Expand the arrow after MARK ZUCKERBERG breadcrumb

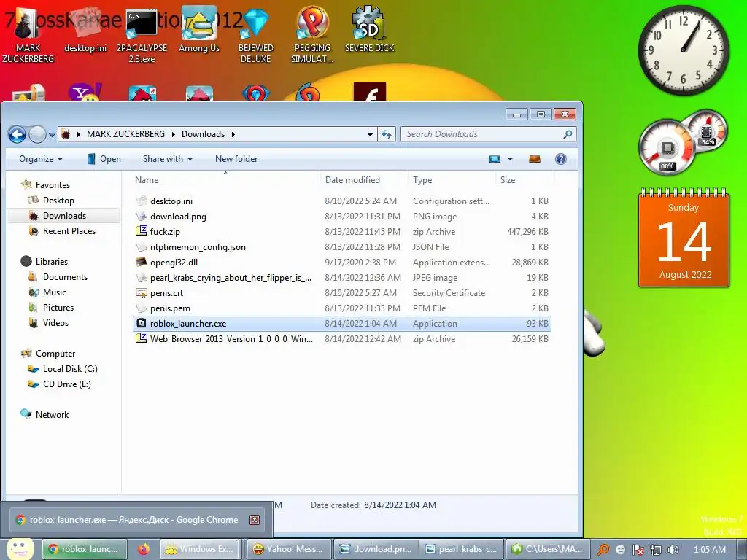(174, 134)
